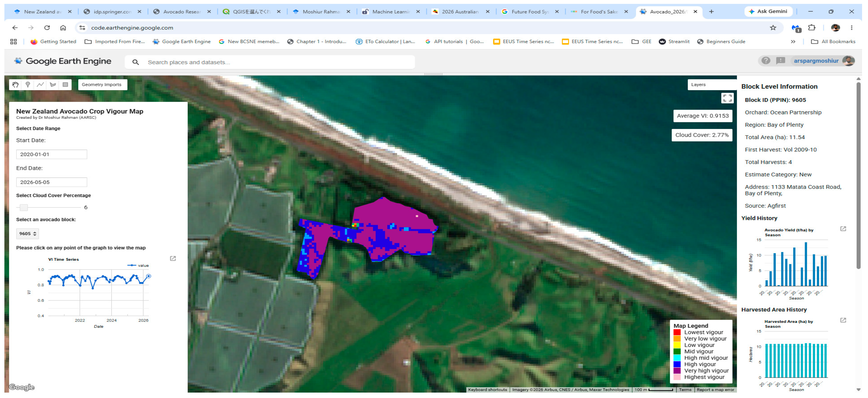Image resolution: width=868 pixels, height=398 pixels.
Task: Show more bookmarks chevron
Action: click(x=793, y=42)
